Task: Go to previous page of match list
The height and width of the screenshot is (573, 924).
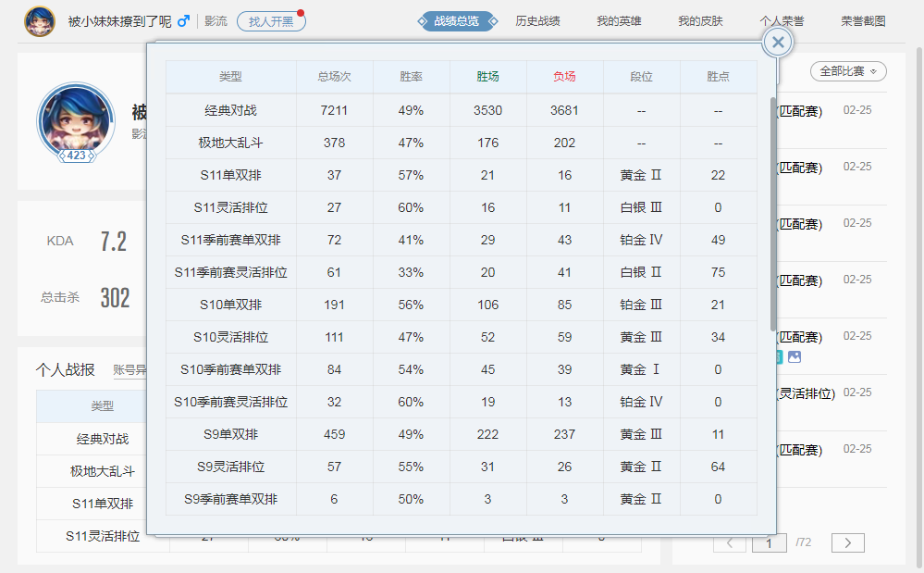Action: coord(730,543)
